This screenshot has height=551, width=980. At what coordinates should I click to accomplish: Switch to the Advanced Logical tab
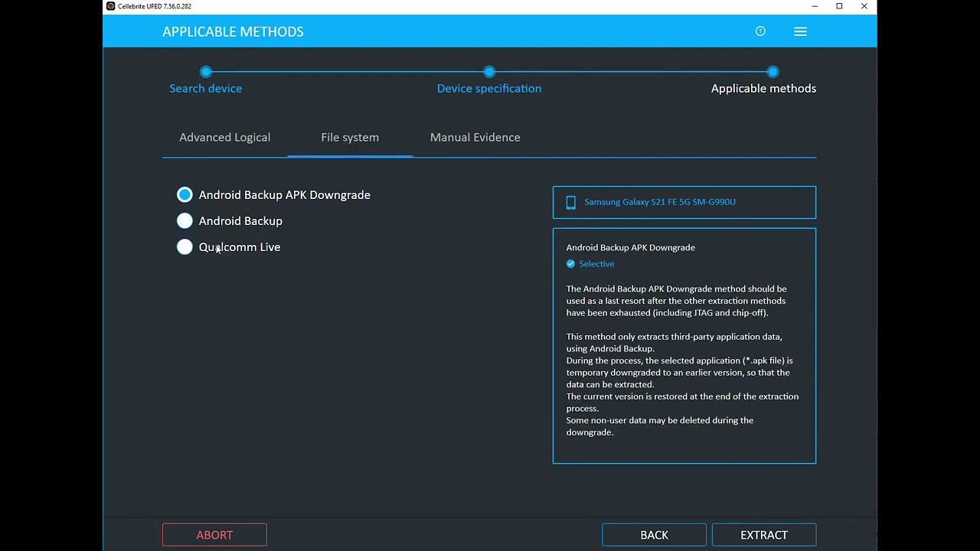224,138
